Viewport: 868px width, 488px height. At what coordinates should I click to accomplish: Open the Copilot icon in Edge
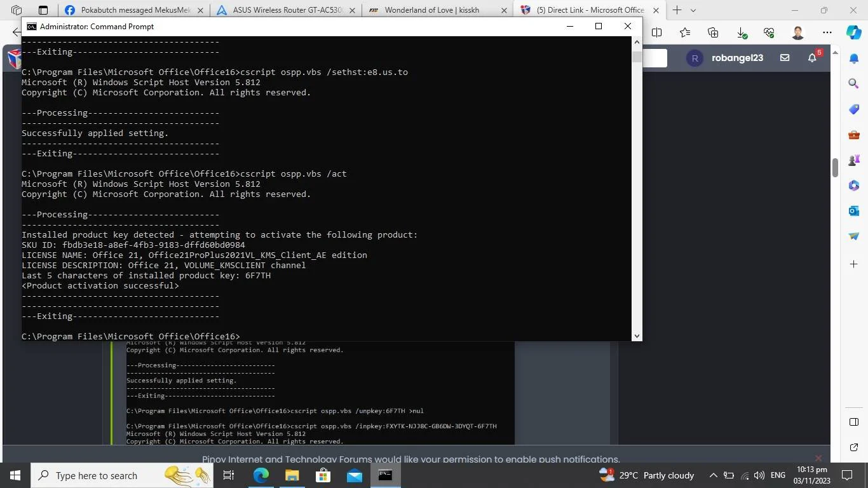(854, 32)
